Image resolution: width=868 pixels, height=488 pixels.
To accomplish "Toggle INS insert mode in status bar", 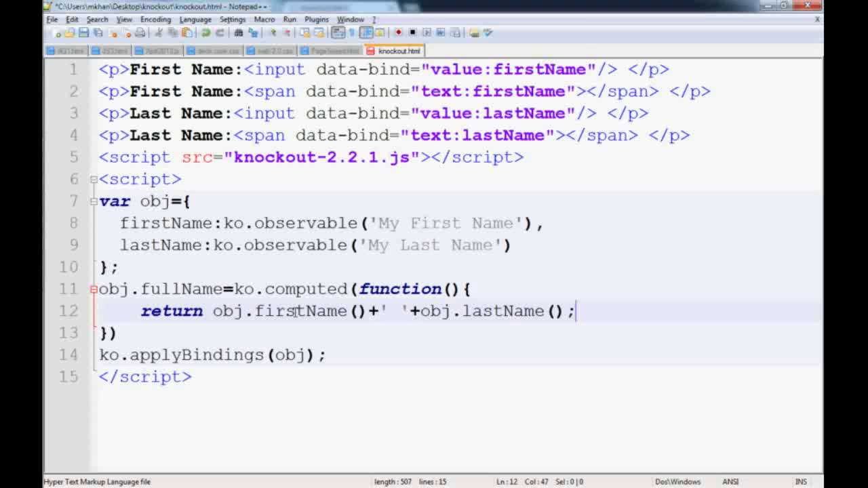I will [x=801, y=482].
